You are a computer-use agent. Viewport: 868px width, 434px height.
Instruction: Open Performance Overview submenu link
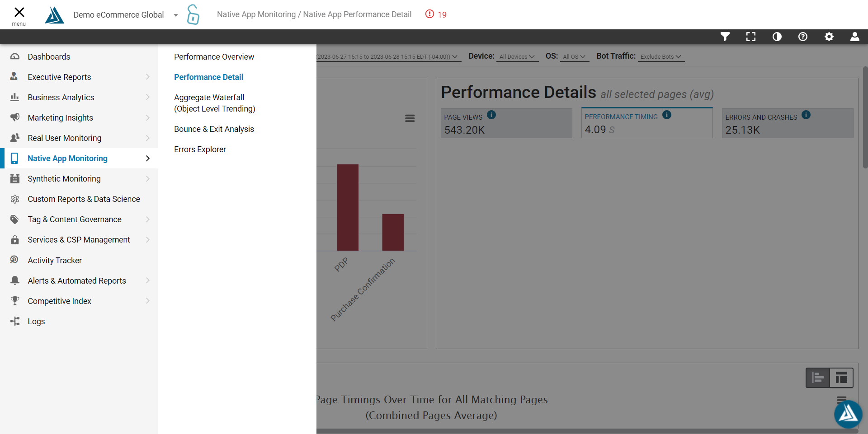tap(214, 57)
